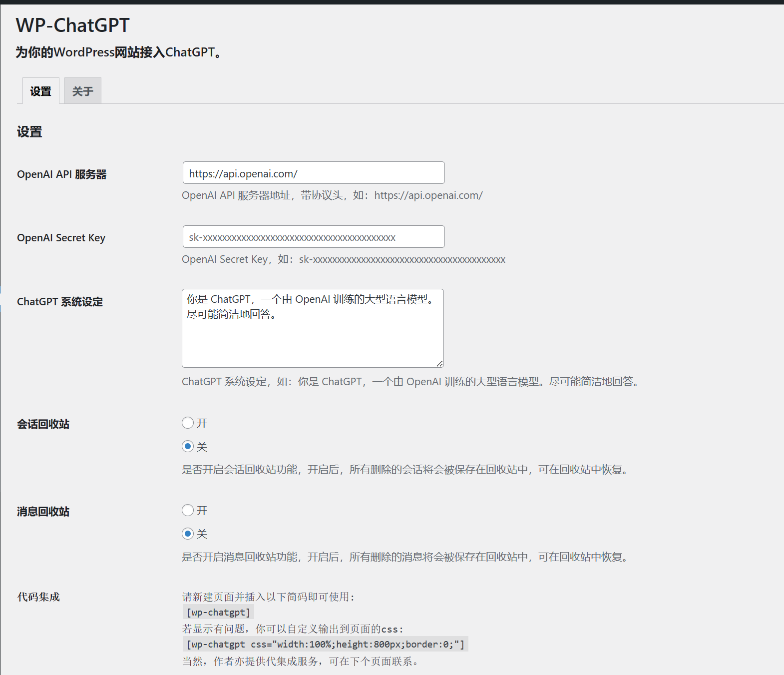Open the 关于 tab
784x675 pixels.
coord(83,91)
